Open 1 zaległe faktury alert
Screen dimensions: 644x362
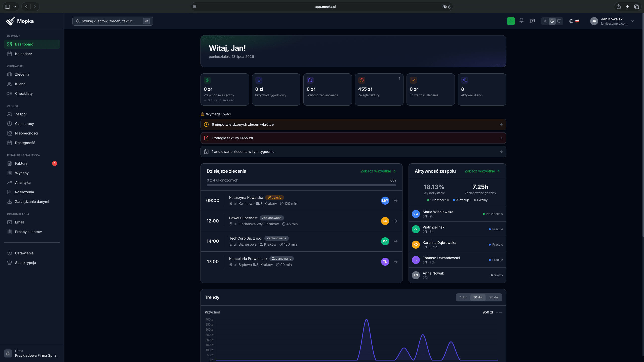pos(353,138)
